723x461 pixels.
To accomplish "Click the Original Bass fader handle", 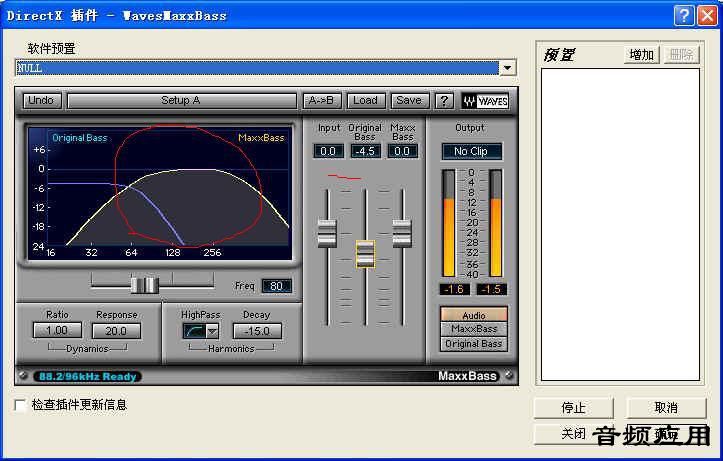I will [366, 254].
